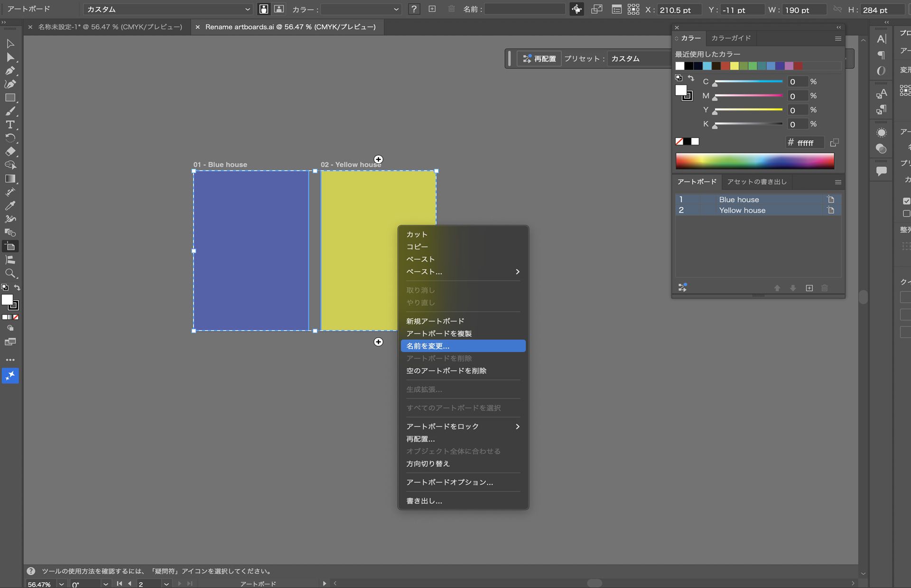Select the Type tool
Screen dimensions: 911x588
[9, 125]
